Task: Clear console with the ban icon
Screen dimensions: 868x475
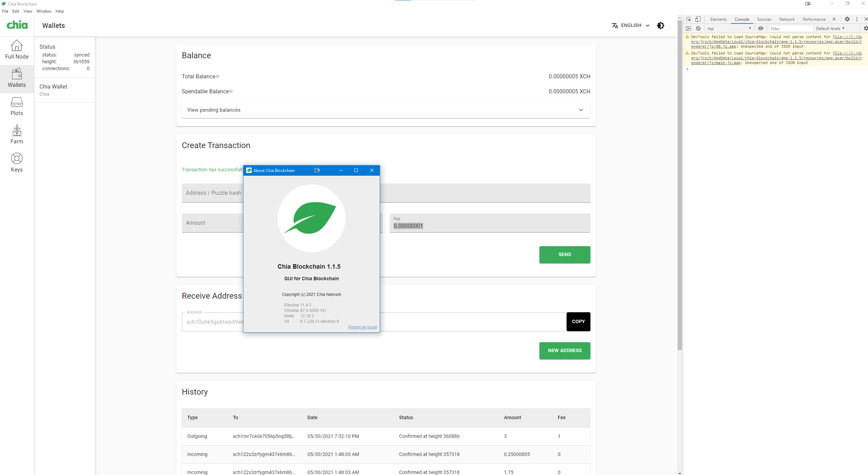Action: click(x=698, y=29)
